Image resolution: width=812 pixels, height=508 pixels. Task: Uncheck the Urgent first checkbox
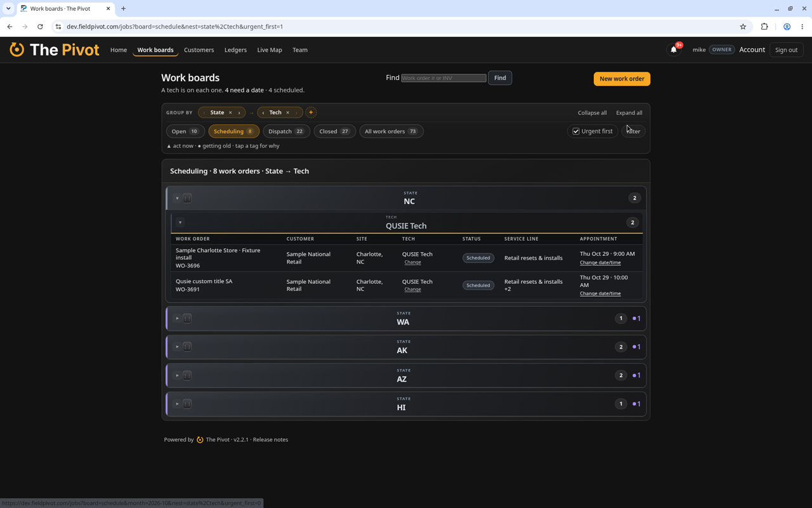pos(576,131)
